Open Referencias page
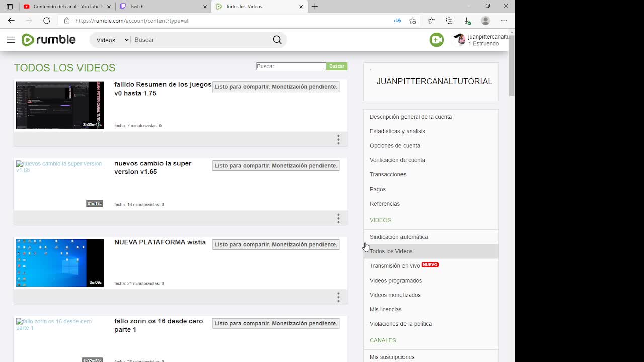 pos(384,204)
